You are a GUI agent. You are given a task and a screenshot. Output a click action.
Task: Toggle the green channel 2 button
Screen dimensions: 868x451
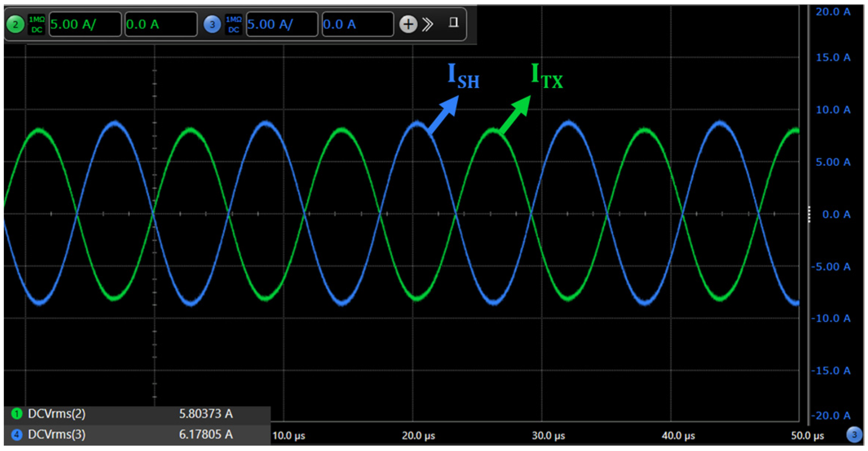pos(15,25)
